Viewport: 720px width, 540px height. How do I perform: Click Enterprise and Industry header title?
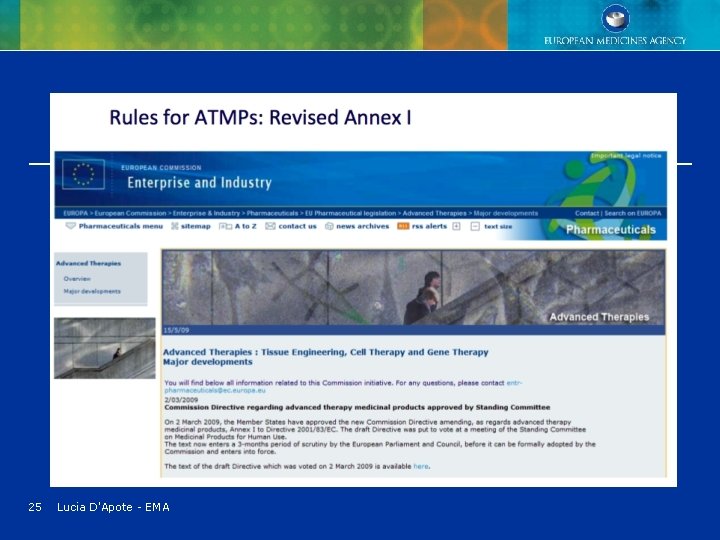(199, 183)
